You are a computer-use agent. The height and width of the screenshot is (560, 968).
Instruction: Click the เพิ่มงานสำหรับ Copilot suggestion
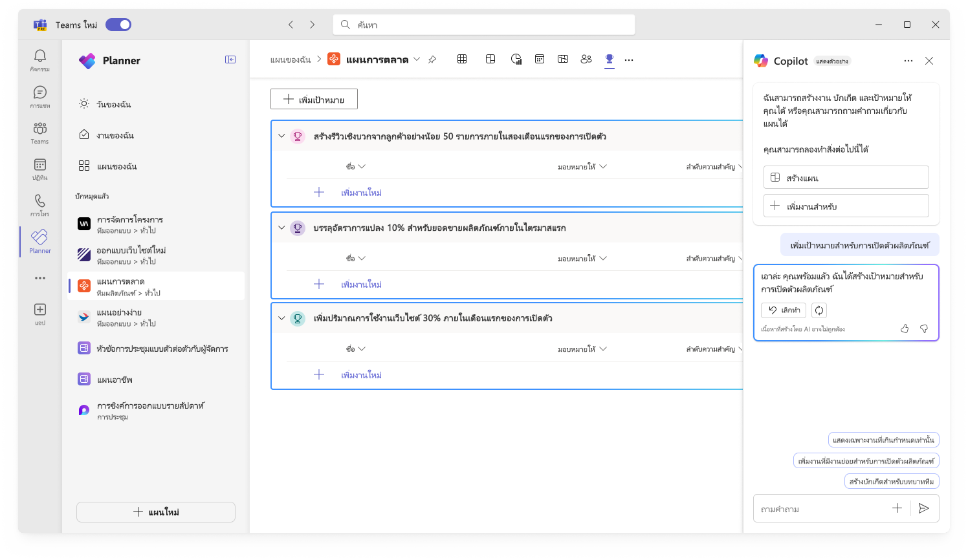pyautogui.click(x=846, y=206)
